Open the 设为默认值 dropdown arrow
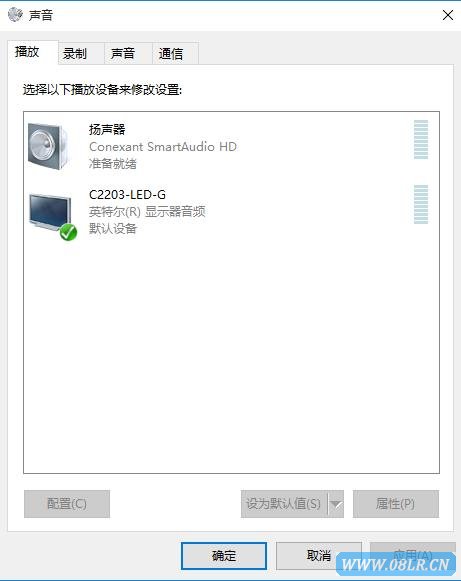This screenshot has width=461, height=581. [x=336, y=504]
